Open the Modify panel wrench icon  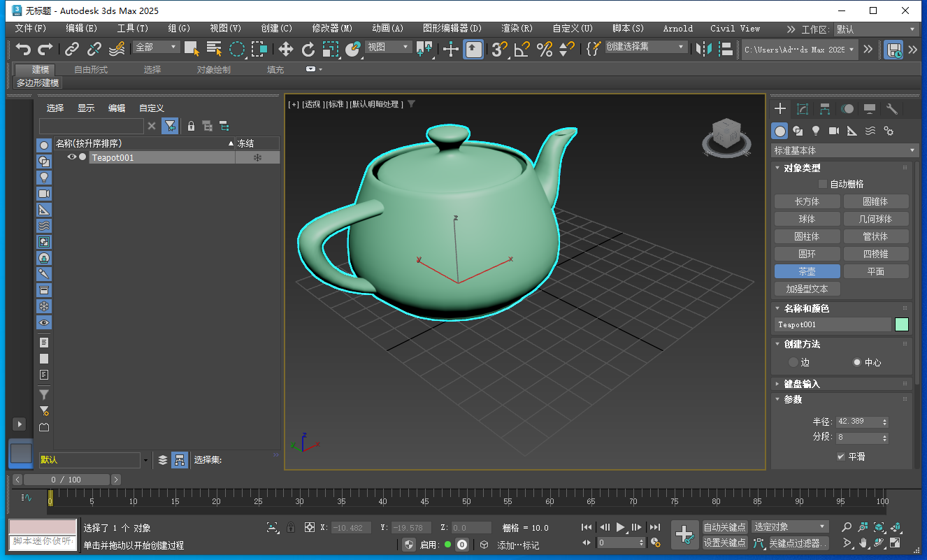[x=891, y=109]
